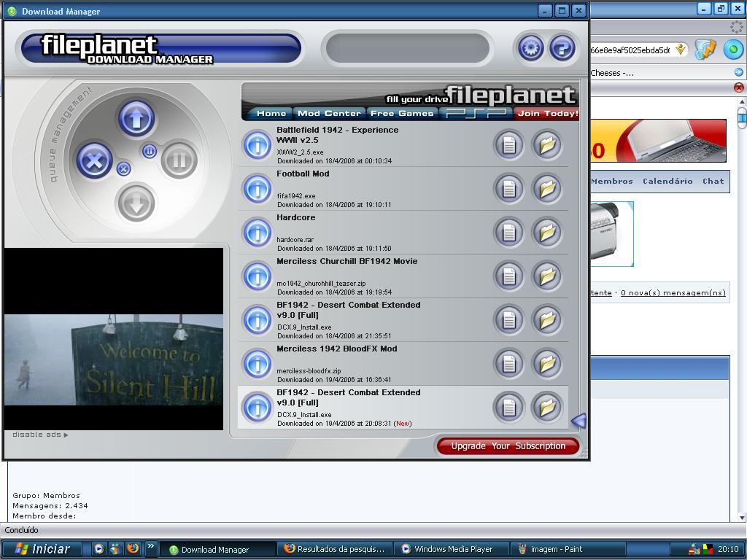Expand quick launch chevron in taskbar

[x=150, y=546]
